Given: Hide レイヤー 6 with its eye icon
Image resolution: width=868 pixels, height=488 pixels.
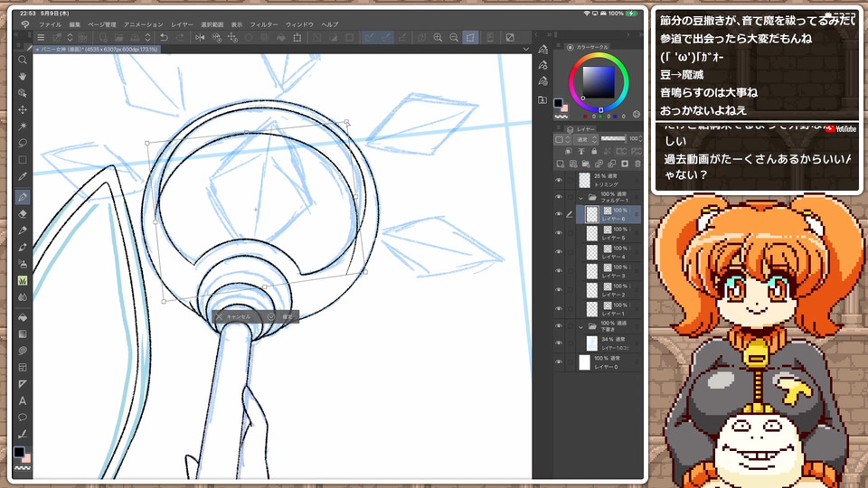Looking at the screenshot, I should pos(559,214).
